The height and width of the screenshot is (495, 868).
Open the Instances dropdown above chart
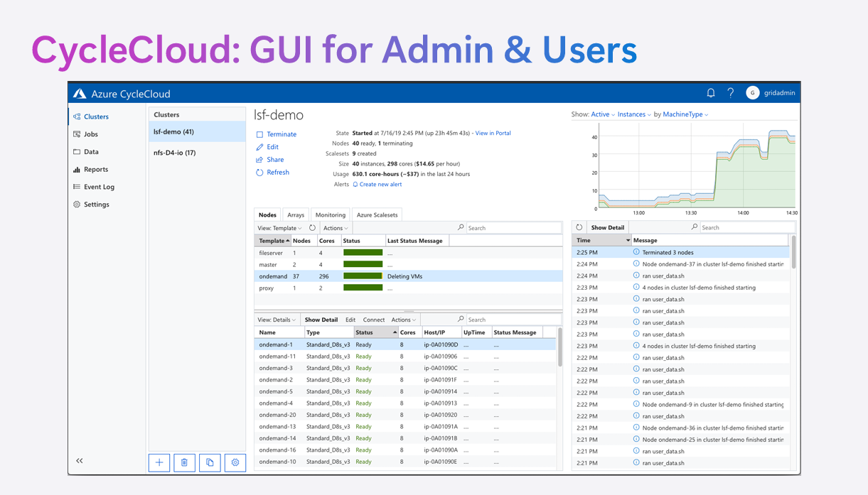[634, 114]
